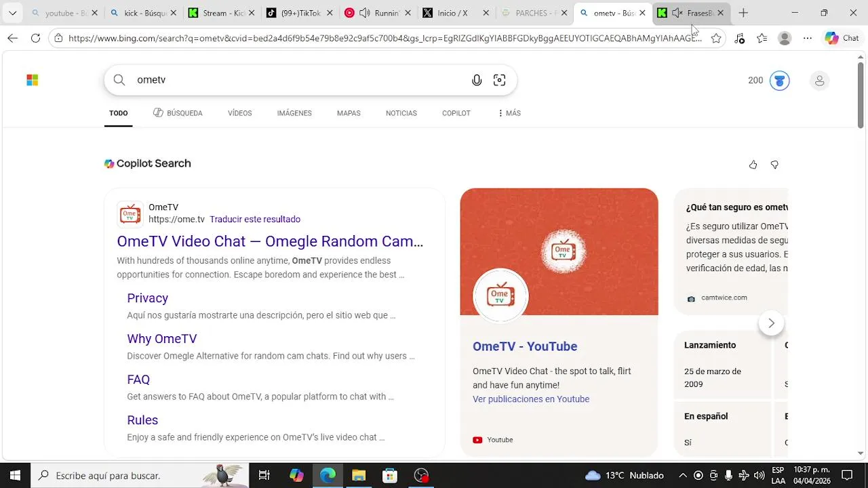The height and width of the screenshot is (488, 868).
Task: Select the TODO results tab
Action: (x=119, y=113)
